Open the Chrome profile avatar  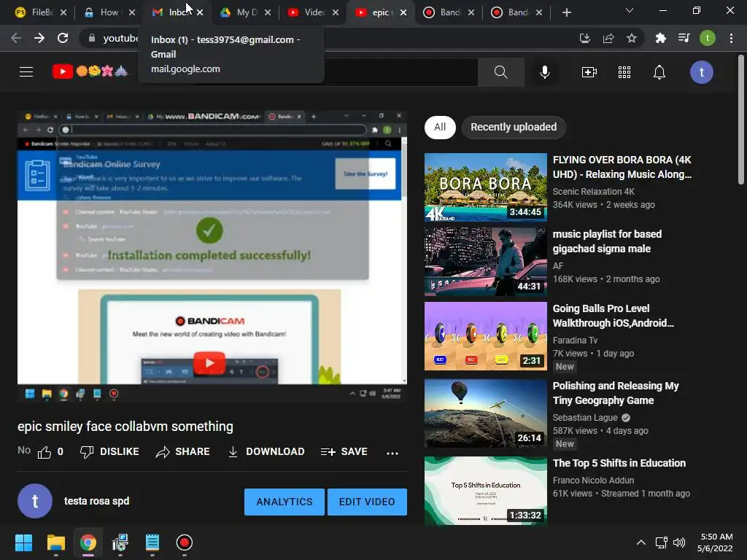coord(708,38)
